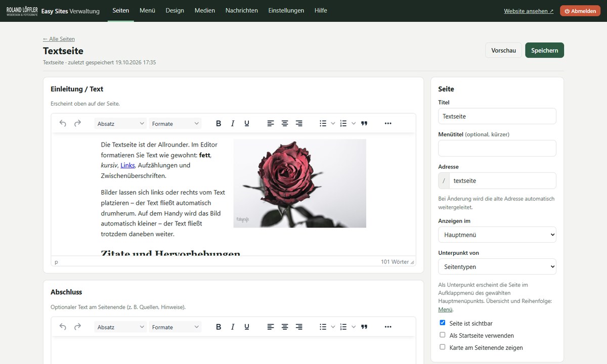Toggle underline in the Einleitung editor
The image size is (607, 364).
pos(247,123)
